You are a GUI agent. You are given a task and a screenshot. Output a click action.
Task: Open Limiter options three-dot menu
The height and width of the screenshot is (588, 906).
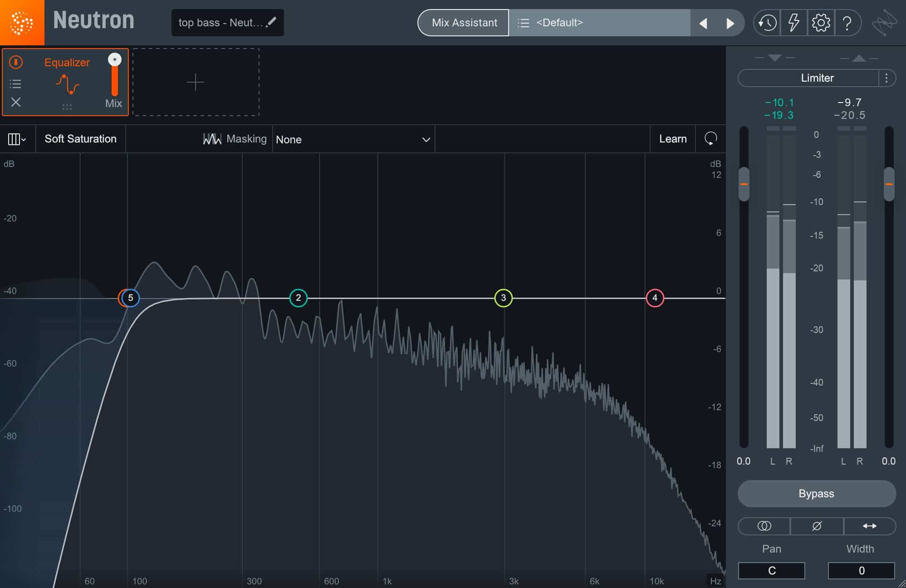pyautogui.click(x=886, y=78)
